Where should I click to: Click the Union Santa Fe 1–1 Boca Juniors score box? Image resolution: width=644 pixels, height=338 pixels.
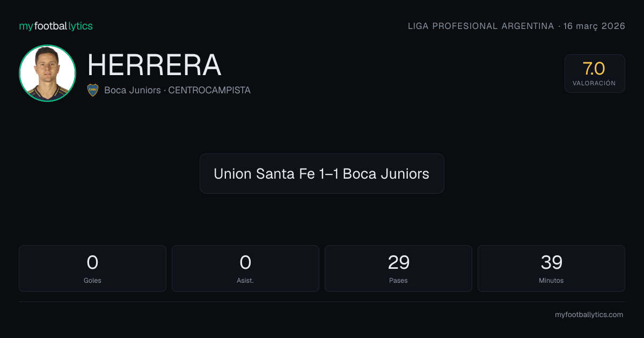tap(322, 174)
